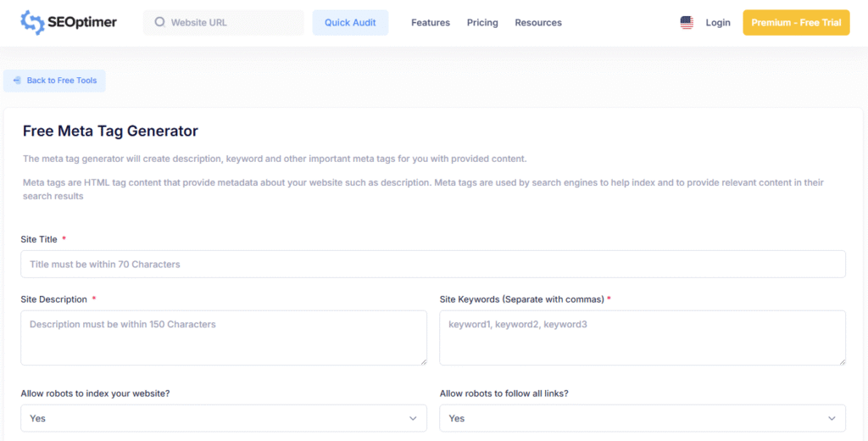The height and width of the screenshot is (441, 868).
Task: Open the Features menu
Action: (431, 23)
